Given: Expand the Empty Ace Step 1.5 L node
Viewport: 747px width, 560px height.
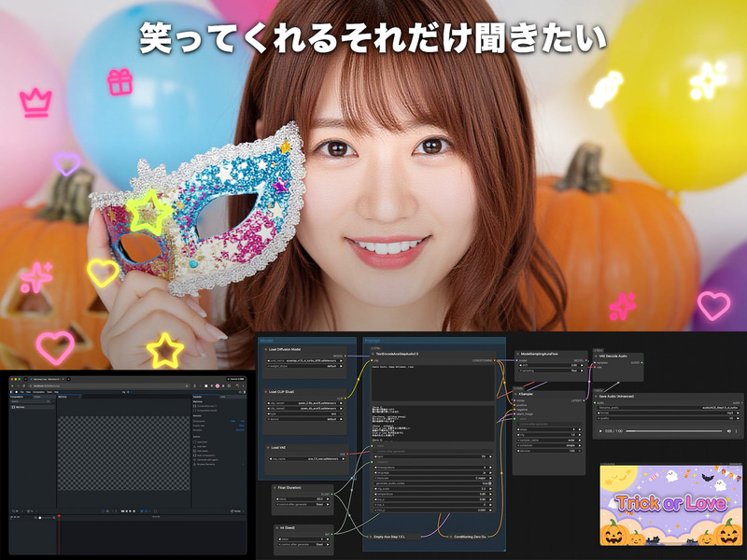Looking at the screenshot, I should (371, 537).
